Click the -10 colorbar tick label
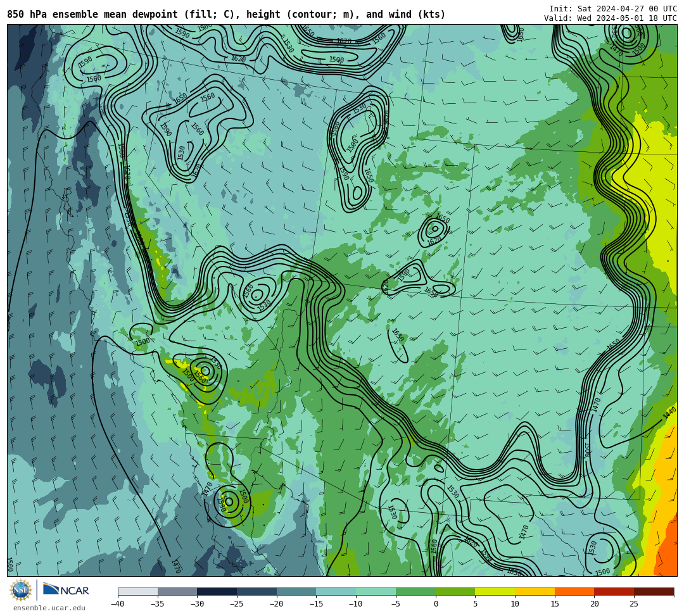 point(356,604)
